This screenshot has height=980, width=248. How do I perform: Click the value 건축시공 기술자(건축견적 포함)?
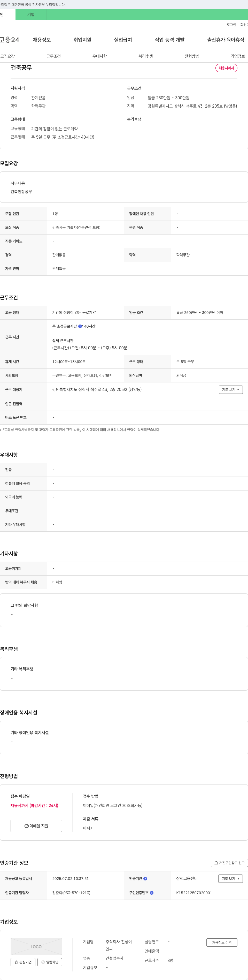pos(76,228)
